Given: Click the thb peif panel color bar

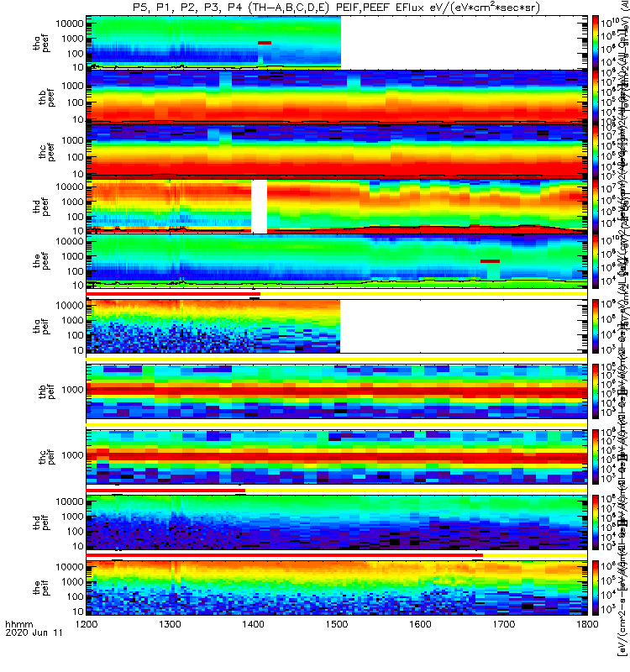Looking at the screenshot, I should click(596, 391).
